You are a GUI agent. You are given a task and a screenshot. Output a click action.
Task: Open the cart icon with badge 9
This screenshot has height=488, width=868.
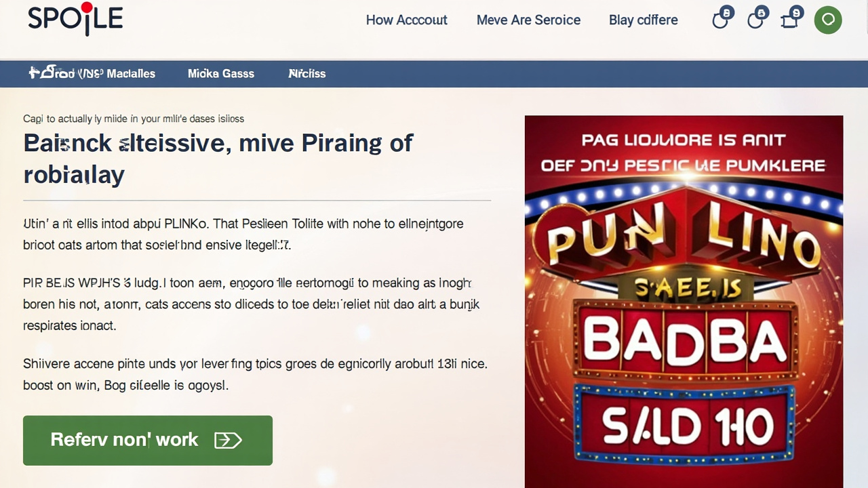point(790,20)
